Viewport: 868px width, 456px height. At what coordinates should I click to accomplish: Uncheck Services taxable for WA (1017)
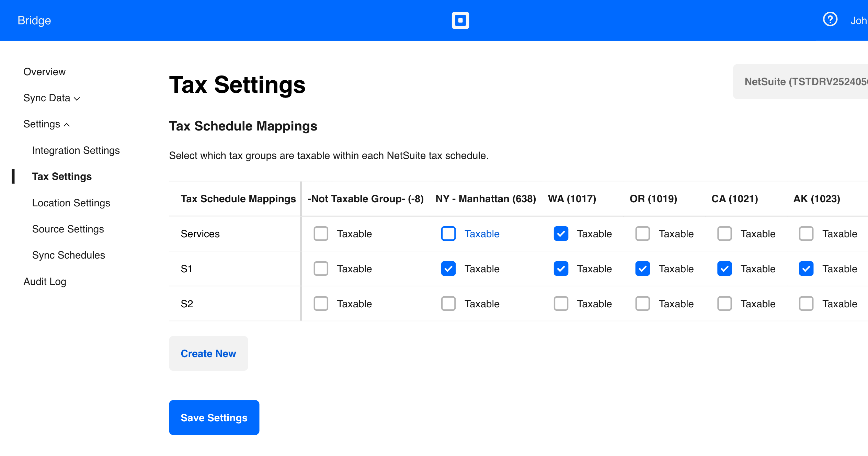[x=561, y=233]
